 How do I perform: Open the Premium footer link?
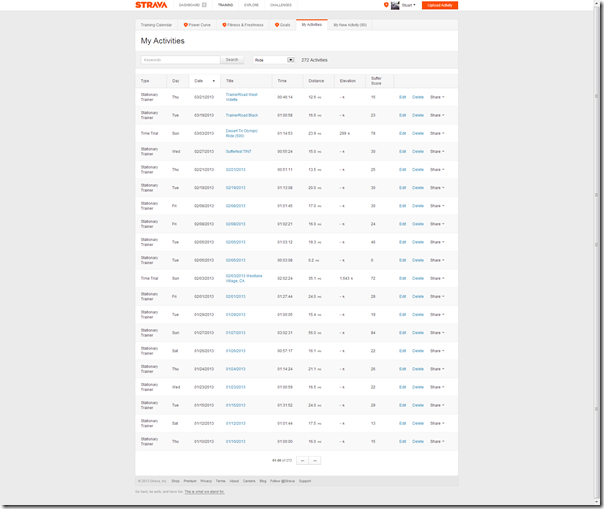[190, 481]
